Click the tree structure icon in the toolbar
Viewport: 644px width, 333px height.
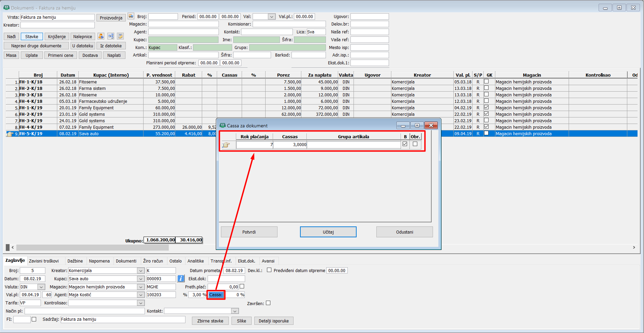(x=111, y=36)
